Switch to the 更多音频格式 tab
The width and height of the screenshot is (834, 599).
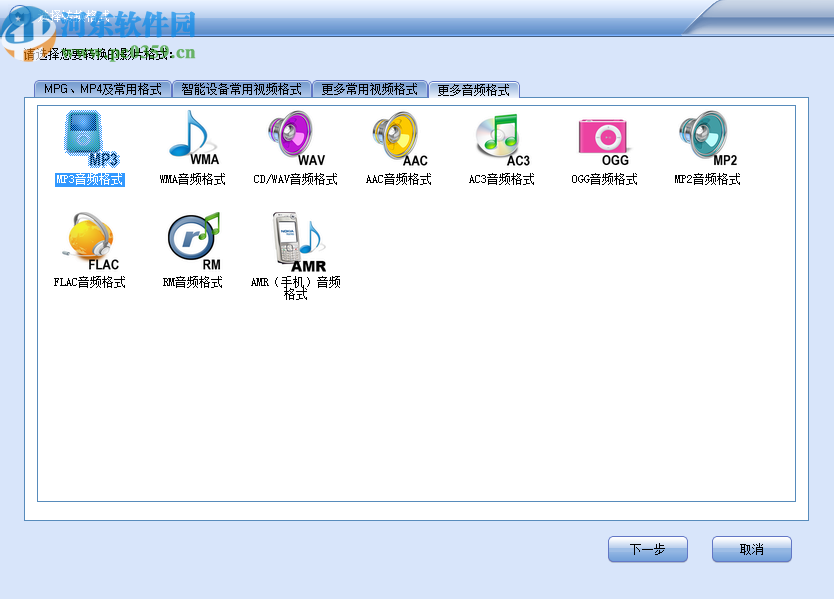(x=476, y=88)
